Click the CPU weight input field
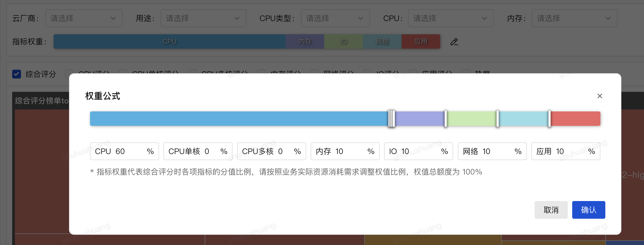644x245 pixels. [x=130, y=151]
